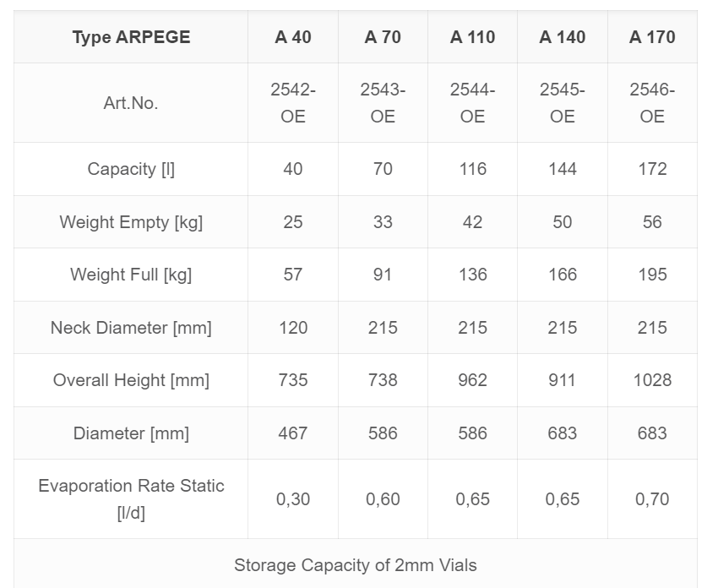Select the A 170 column header
This screenshot has height=588, width=718.
click(x=652, y=37)
